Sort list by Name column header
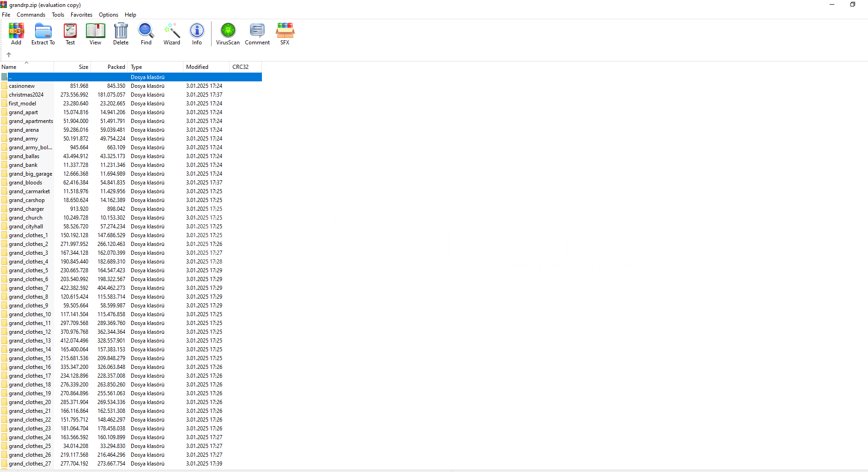The height and width of the screenshot is (472, 868). tap(27, 67)
